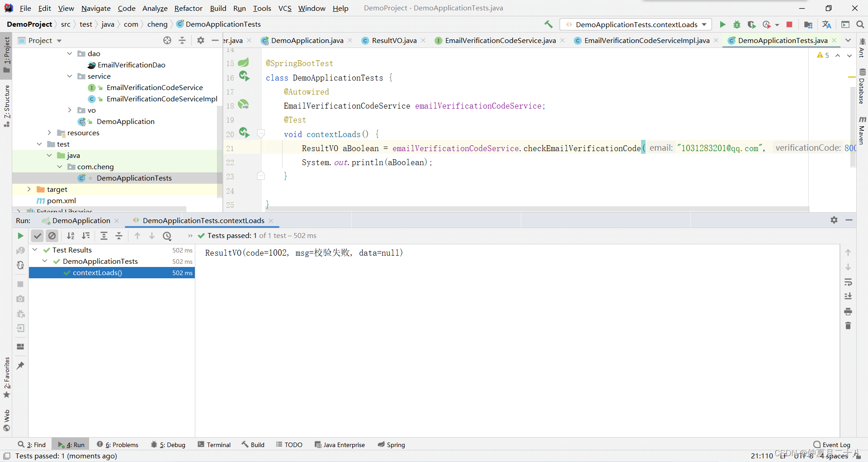This screenshot has width=868, height=462.
Task: Toggle soft-wrap in console output
Action: coord(848,282)
